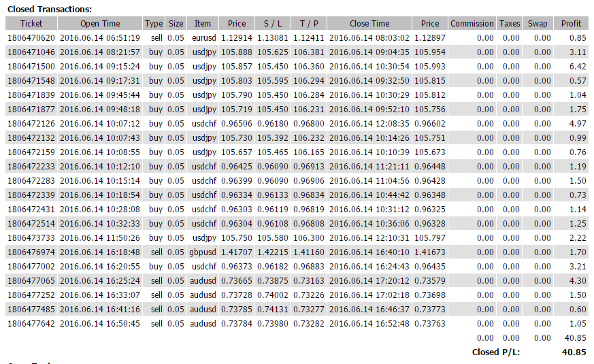Click the S / L column header

pyautogui.click(x=274, y=23)
